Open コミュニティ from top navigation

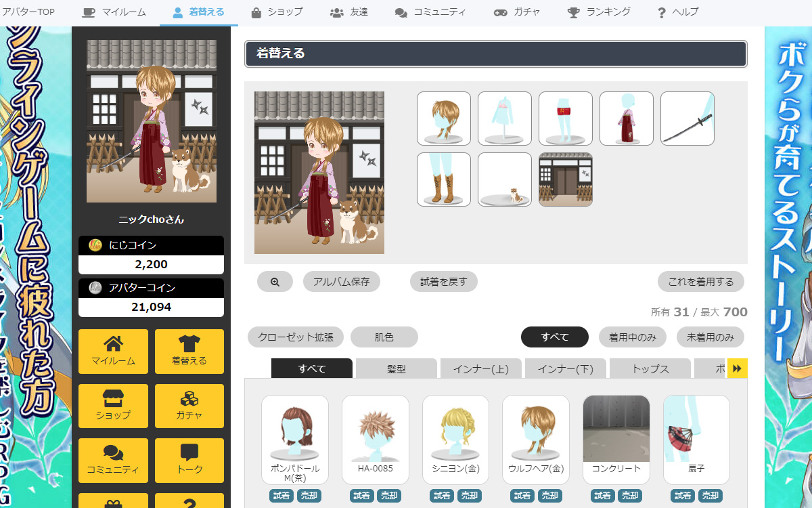pos(430,12)
